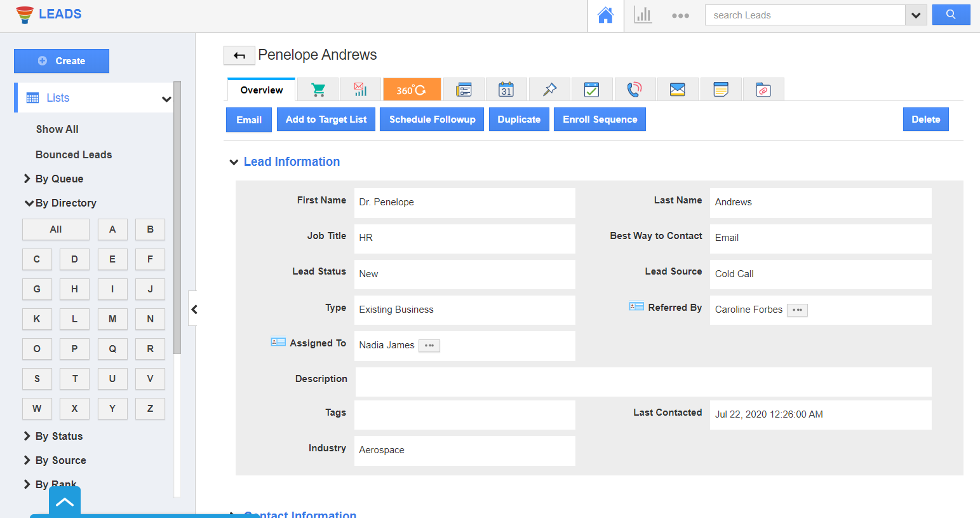This screenshot has height=518, width=980.
Task: Click the Job Title field showing HR
Action: tap(465, 239)
